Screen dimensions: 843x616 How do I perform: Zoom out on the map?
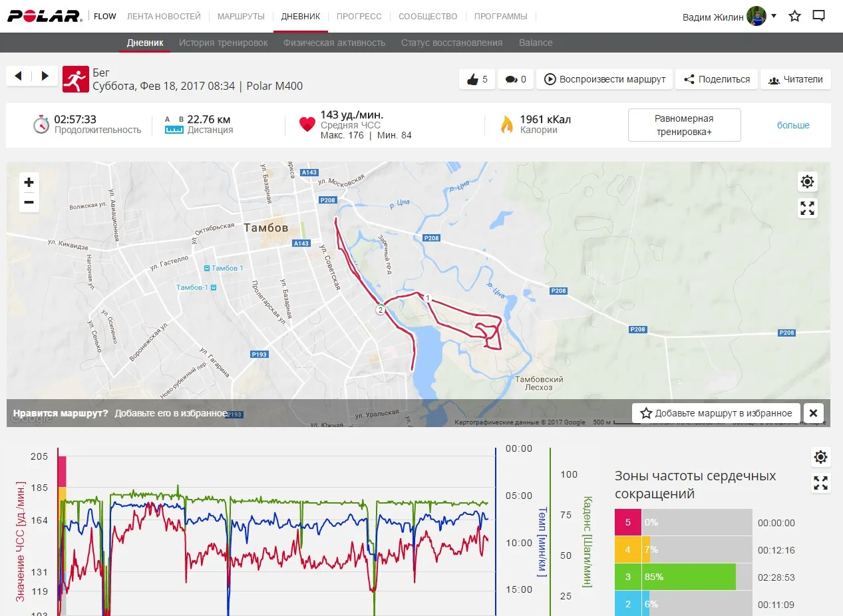pos(29,202)
